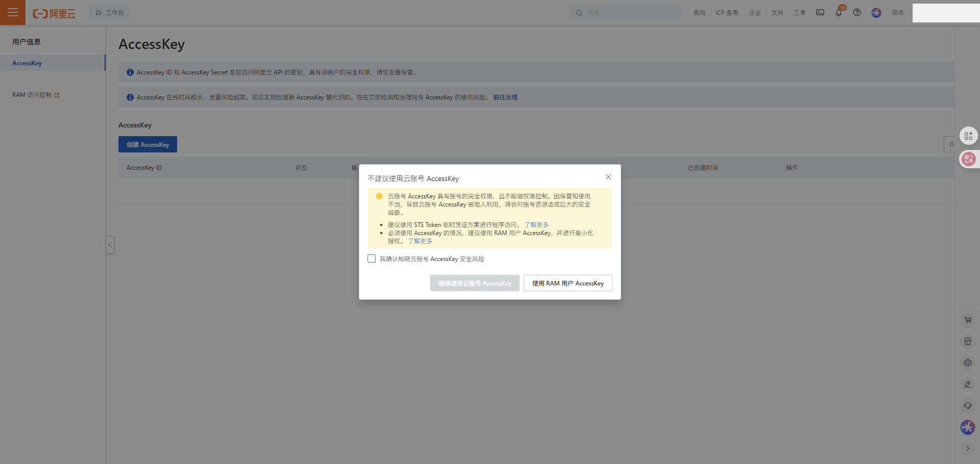Image resolution: width=980 pixels, height=464 pixels.
Task: Click 了解更多 link after STS Token
Action: click(536, 225)
